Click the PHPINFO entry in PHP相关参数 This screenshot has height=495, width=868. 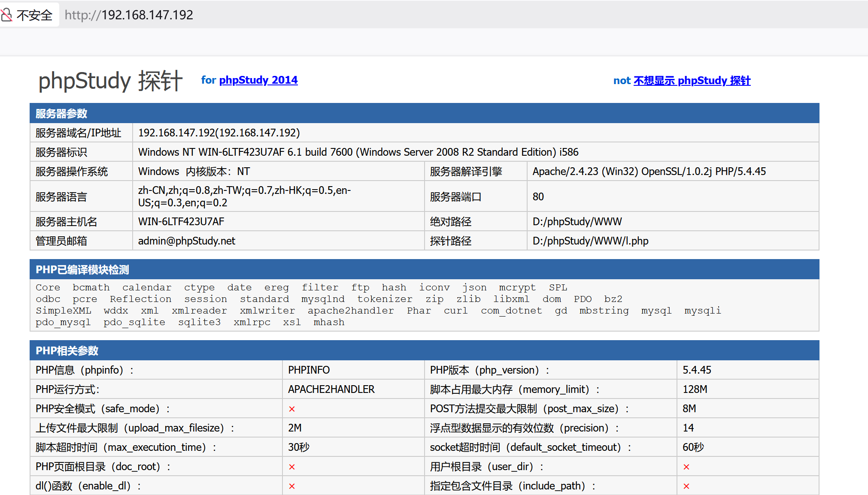(x=309, y=369)
